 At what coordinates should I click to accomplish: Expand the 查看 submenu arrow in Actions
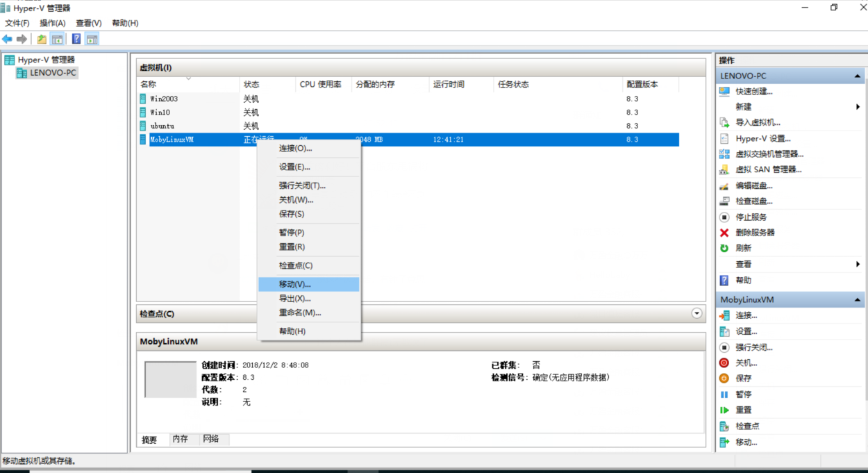858,264
